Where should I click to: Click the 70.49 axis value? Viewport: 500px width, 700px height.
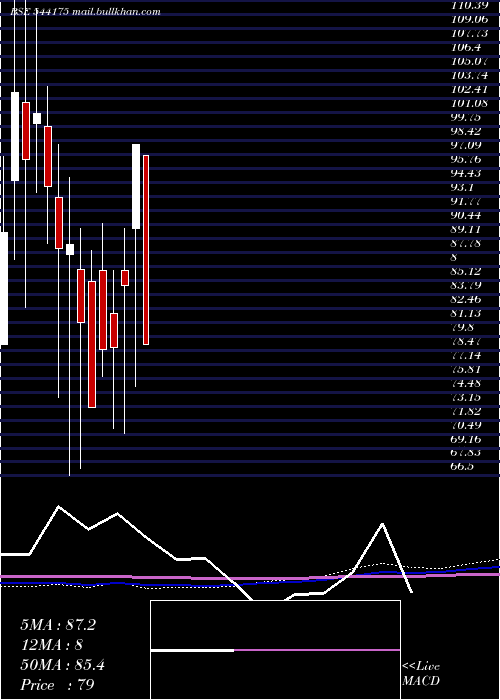[465, 425]
